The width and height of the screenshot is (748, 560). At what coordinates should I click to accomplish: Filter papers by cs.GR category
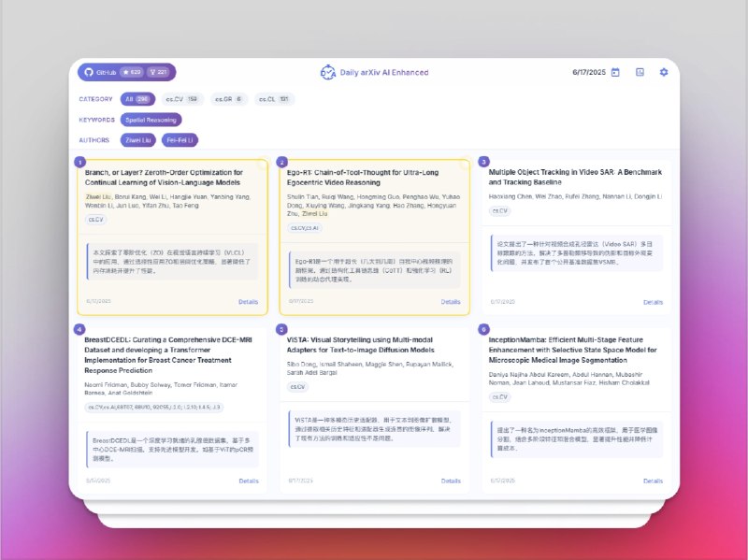click(228, 99)
